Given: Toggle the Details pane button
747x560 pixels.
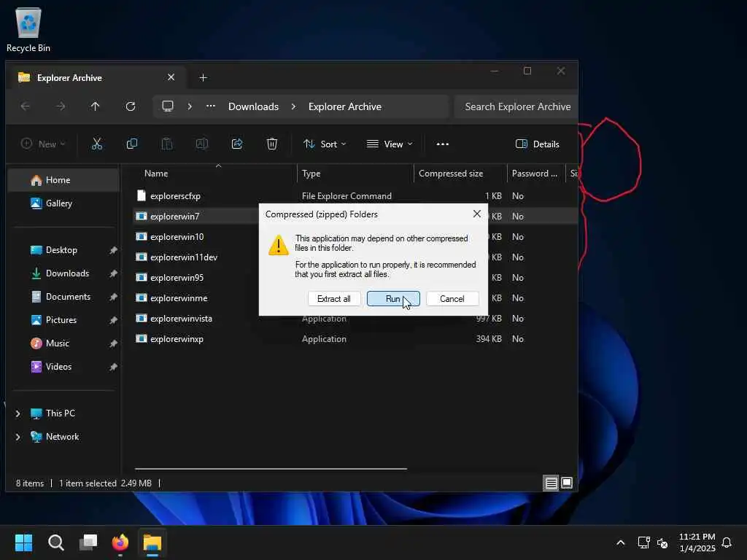Looking at the screenshot, I should click(538, 144).
